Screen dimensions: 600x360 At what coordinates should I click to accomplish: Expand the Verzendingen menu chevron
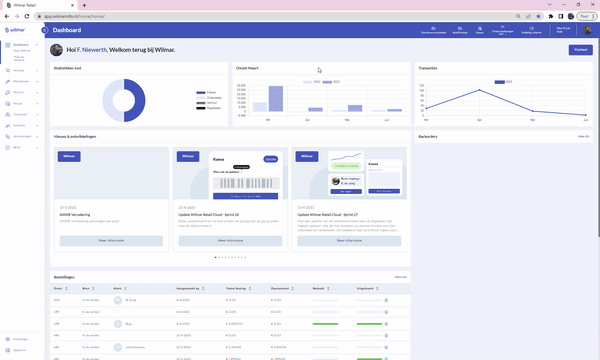pyautogui.click(x=37, y=137)
